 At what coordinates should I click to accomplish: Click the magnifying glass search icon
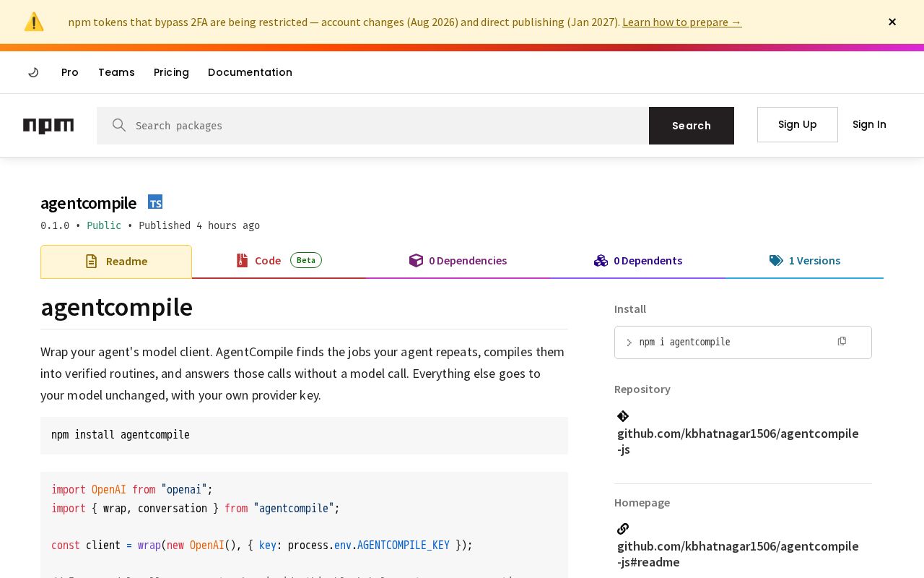[119, 125]
